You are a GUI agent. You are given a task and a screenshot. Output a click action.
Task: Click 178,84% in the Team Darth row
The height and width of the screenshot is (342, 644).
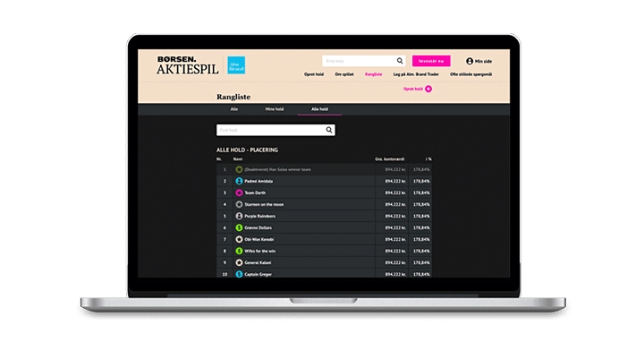[422, 192]
